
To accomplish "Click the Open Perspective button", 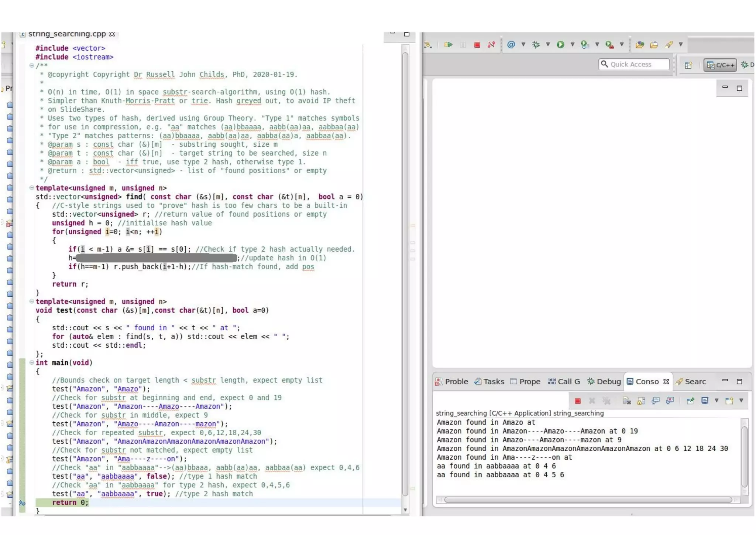I will point(688,65).
